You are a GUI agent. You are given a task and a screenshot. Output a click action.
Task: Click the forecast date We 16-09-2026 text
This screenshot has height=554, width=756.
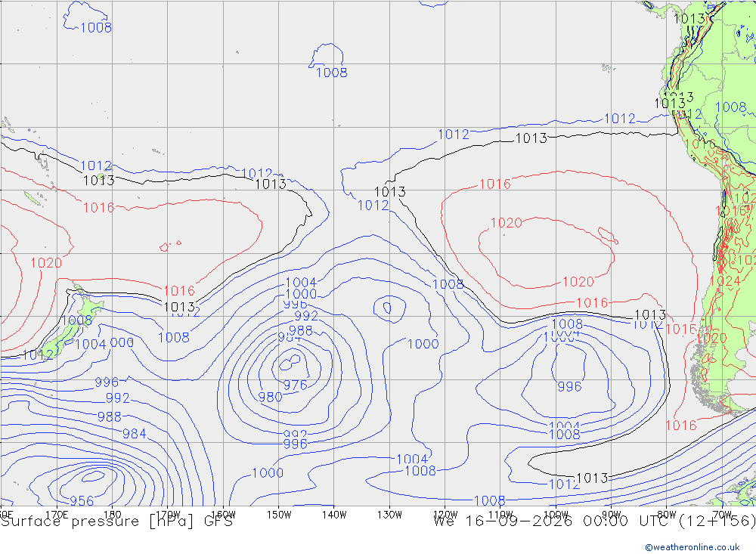click(503, 522)
